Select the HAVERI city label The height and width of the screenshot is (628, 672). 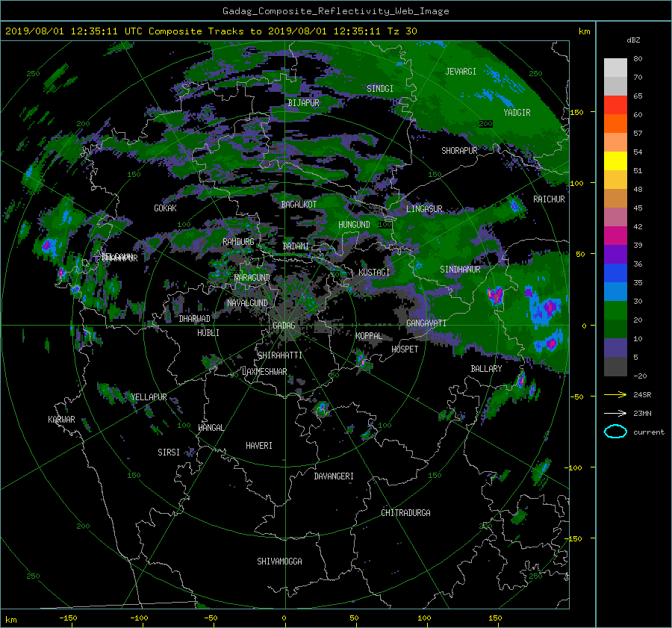pyautogui.click(x=259, y=446)
